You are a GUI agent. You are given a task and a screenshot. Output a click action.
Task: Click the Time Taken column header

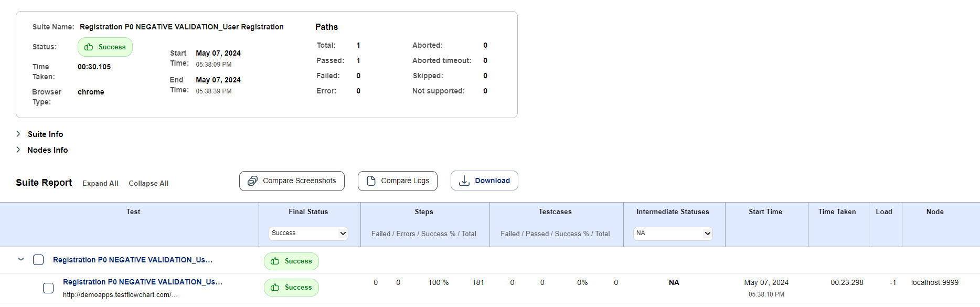[837, 212]
